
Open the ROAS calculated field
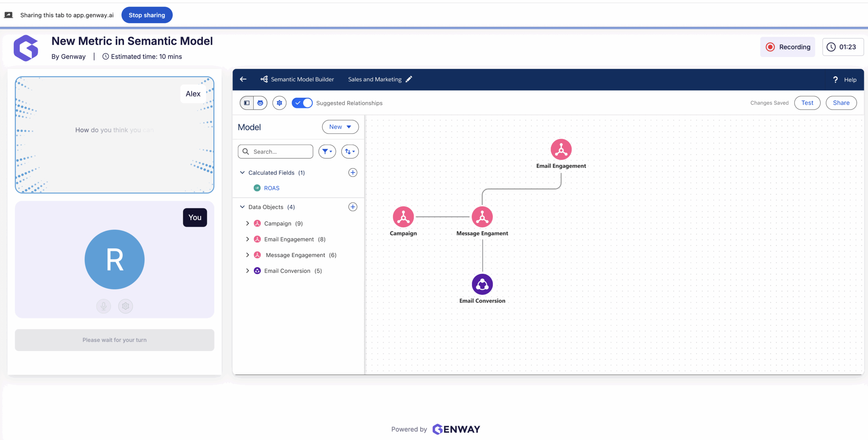pyautogui.click(x=272, y=188)
